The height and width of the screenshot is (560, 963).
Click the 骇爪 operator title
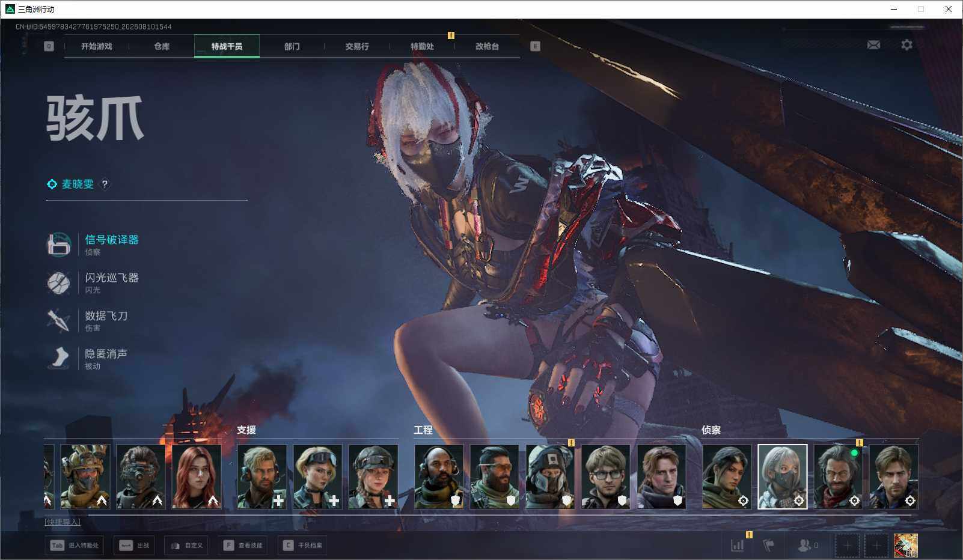pyautogui.click(x=95, y=118)
